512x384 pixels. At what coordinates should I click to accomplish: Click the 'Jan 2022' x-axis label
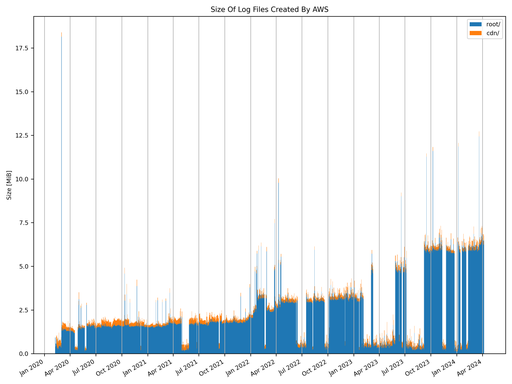coord(238,367)
